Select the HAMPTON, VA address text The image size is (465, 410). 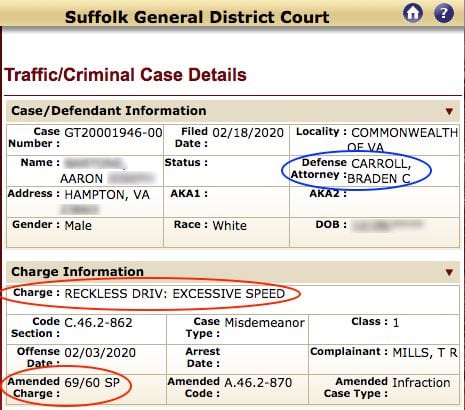click(x=107, y=195)
